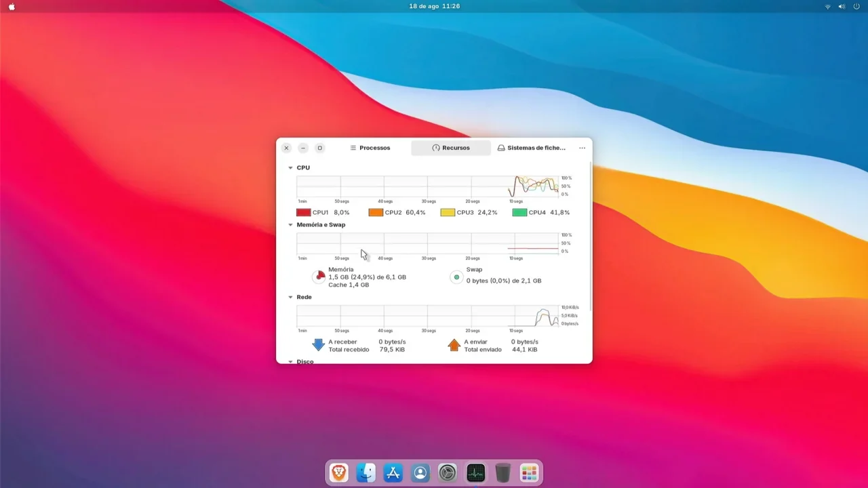The width and height of the screenshot is (868, 488).
Task: Click the Memória pie chart icon
Action: pos(319,277)
